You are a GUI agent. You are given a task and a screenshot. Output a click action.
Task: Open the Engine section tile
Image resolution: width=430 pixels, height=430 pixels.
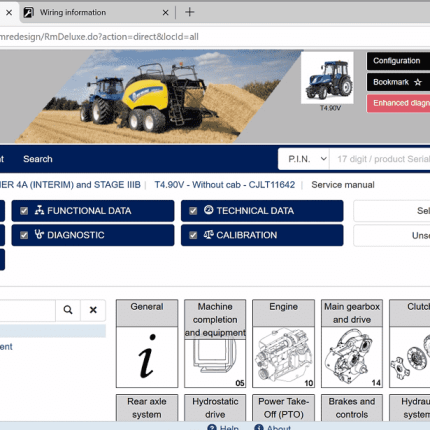tap(283, 343)
